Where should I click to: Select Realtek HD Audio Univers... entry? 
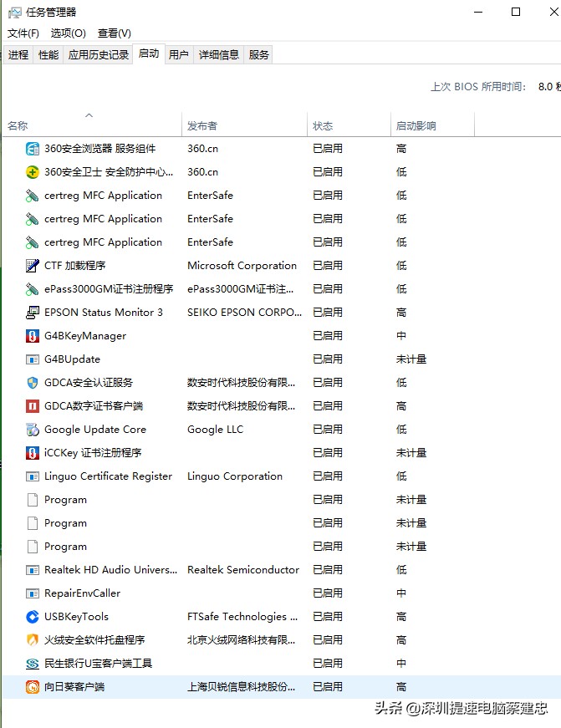(110, 570)
